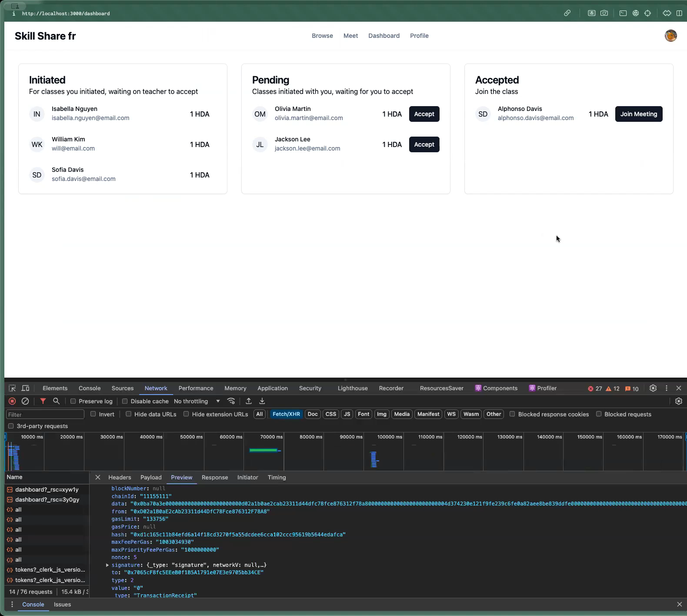This screenshot has height=616, width=687.
Task: Click the Join Meeting button
Action: pos(639,114)
